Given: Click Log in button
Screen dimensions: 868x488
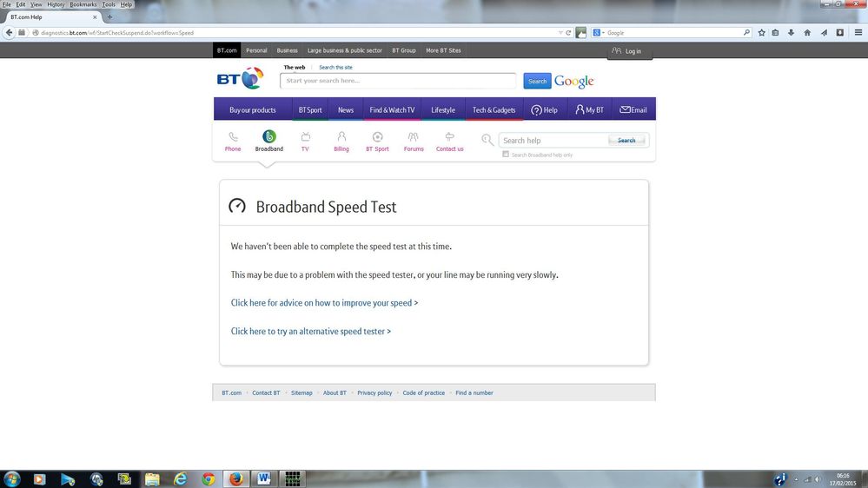Looking at the screenshot, I should click(627, 51).
